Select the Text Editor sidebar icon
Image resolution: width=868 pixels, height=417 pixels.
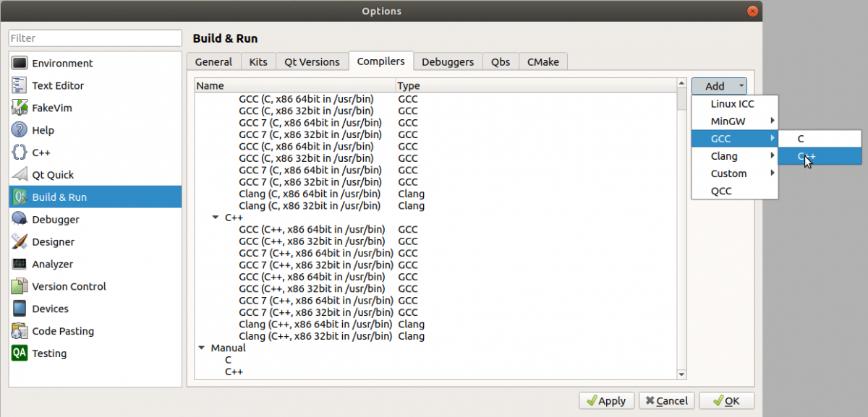(18, 85)
